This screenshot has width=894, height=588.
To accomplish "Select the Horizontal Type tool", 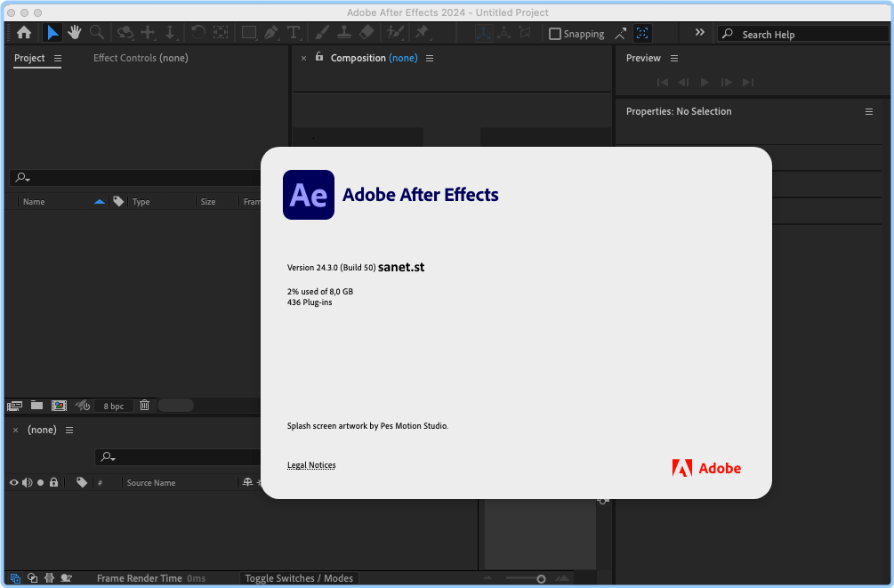I will tap(294, 33).
